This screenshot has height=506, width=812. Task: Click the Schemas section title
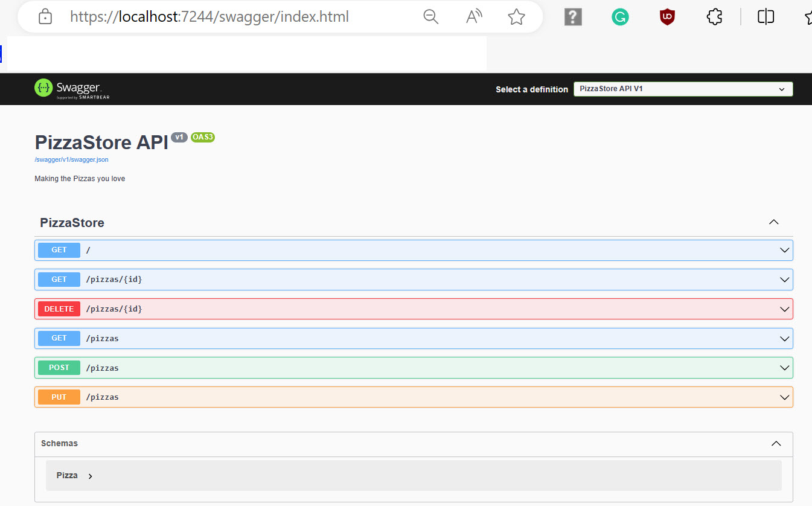[59, 443]
